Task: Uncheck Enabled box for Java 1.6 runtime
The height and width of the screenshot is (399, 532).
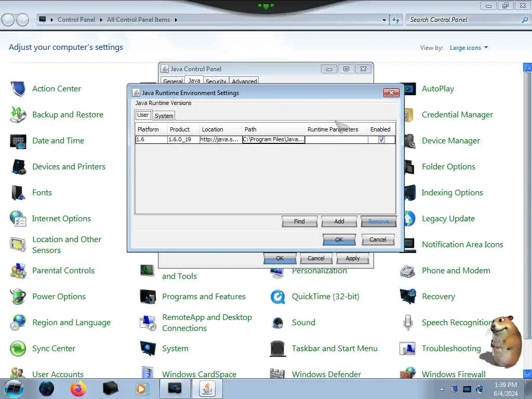Action: [x=381, y=139]
